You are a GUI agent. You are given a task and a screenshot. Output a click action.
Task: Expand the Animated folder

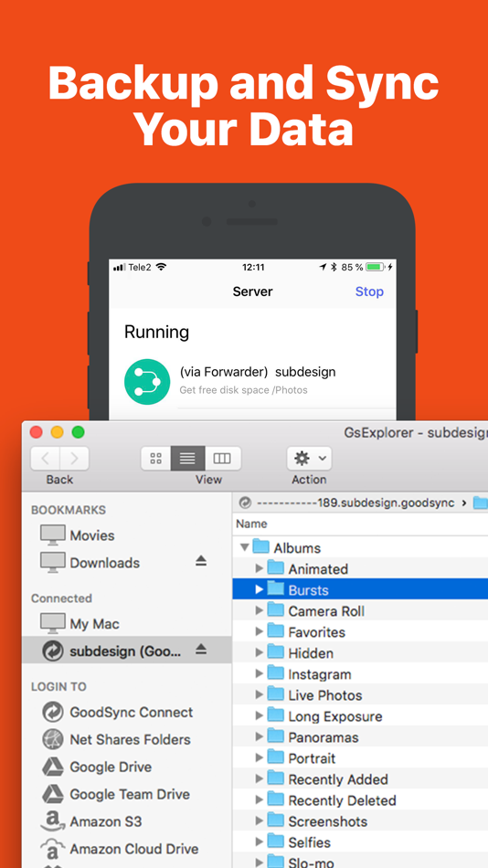tap(259, 568)
